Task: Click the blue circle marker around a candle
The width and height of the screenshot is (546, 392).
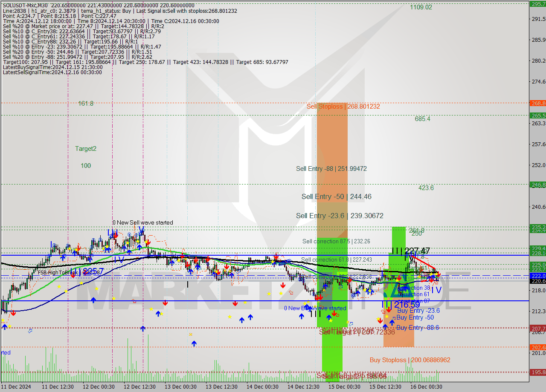Action: click(x=129, y=234)
